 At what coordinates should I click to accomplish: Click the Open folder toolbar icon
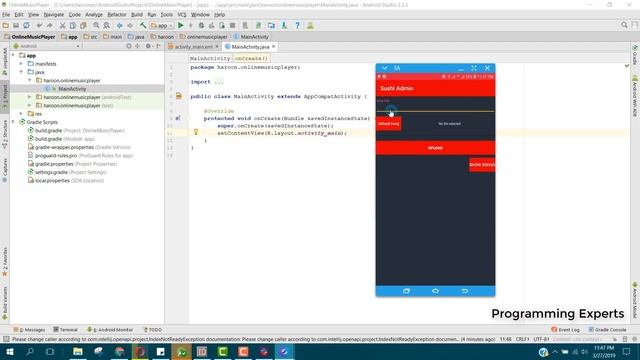coord(6,25)
